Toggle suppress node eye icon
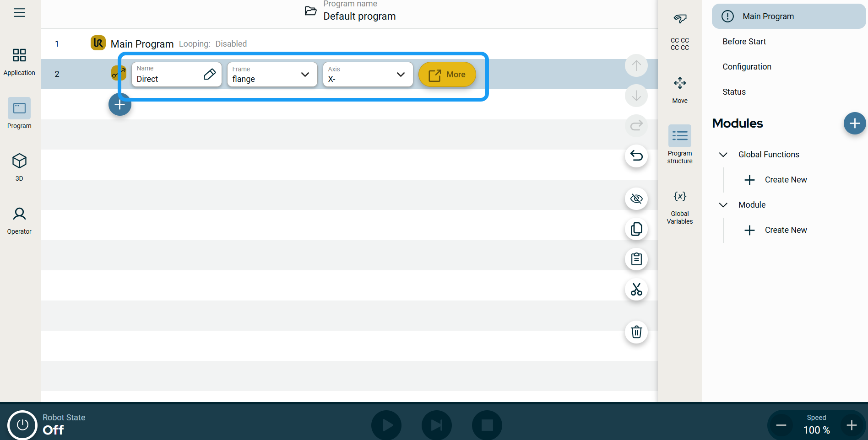The width and height of the screenshot is (868, 440). [x=636, y=199]
